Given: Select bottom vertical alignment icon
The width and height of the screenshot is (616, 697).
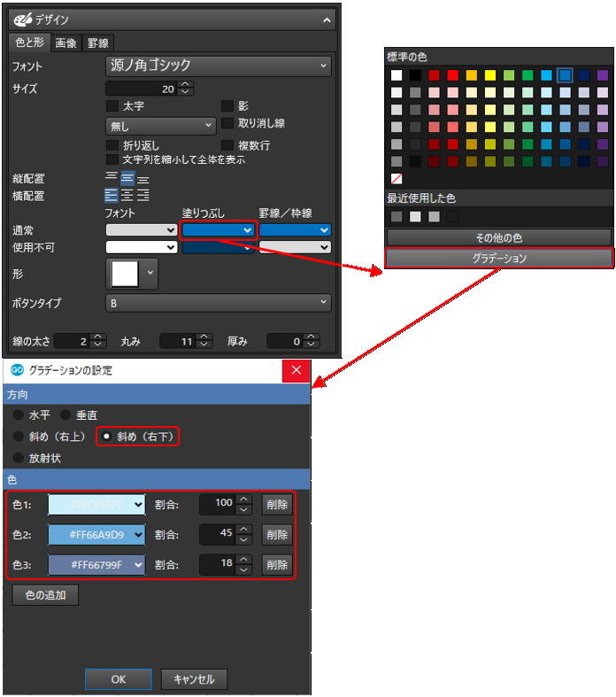Looking at the screenshot, I should pos(142,178).
